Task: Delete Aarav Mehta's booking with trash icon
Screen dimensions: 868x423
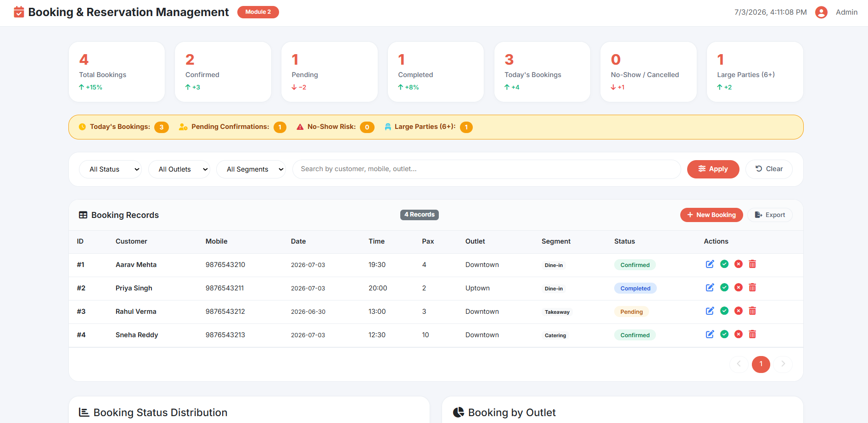Action: tap(752, 264)
